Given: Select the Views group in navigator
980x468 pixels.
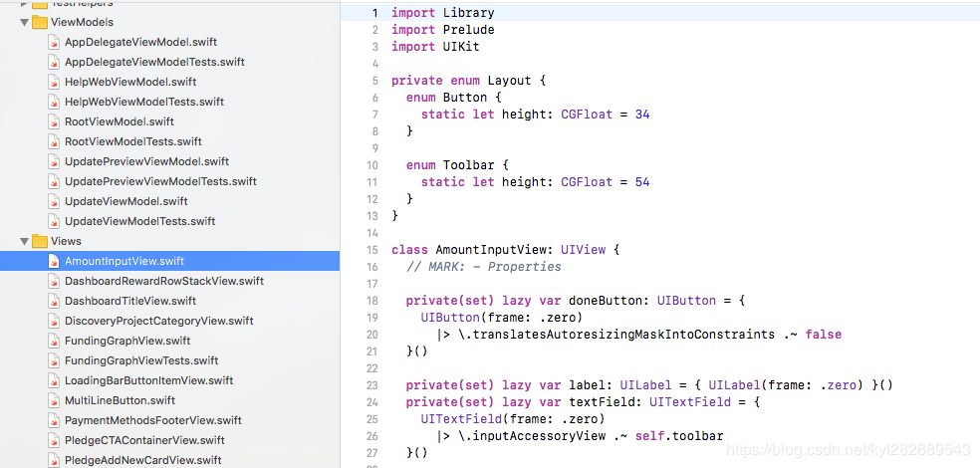Looking at the screenshot, I should click(x=67, y=241).
